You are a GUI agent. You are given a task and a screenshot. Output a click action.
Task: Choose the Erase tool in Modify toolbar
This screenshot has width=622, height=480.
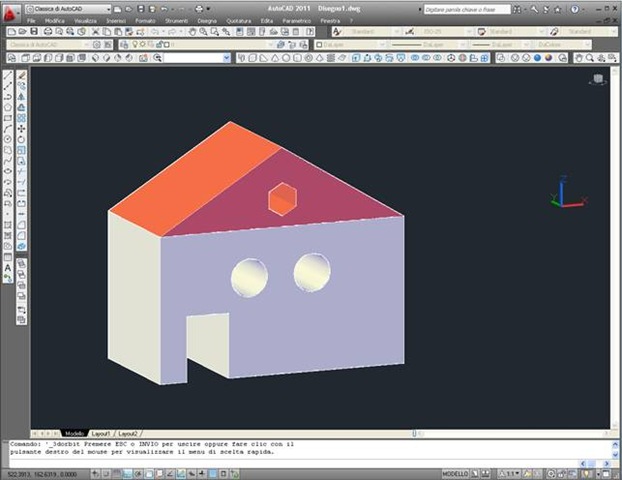(x=21, y=76)
